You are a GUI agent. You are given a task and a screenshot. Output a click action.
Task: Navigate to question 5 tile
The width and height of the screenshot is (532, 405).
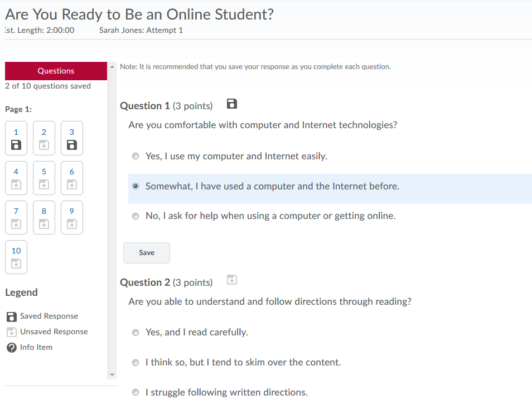(44, 178)
